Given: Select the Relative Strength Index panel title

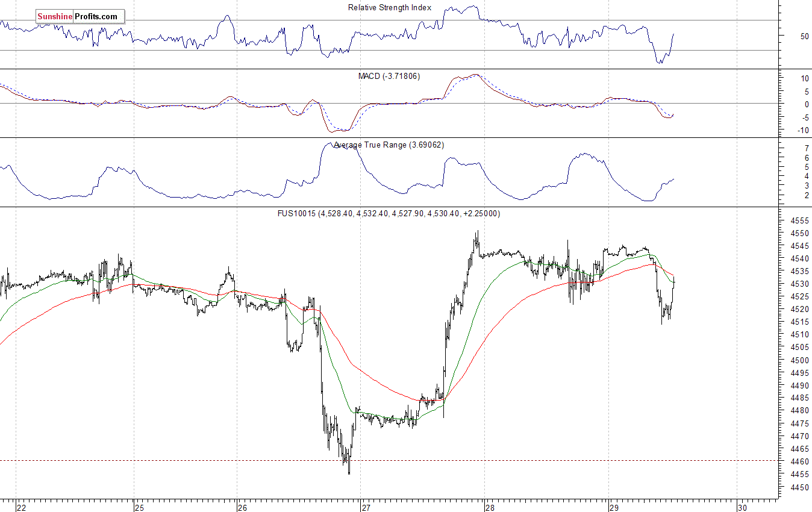Looking at the screenshot, I should pos(390,8).
